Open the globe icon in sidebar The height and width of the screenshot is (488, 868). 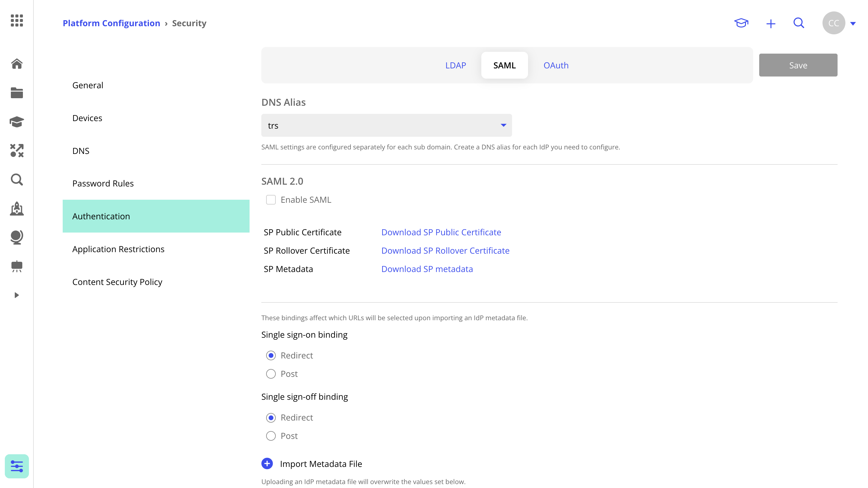click(x=17, y=237)
